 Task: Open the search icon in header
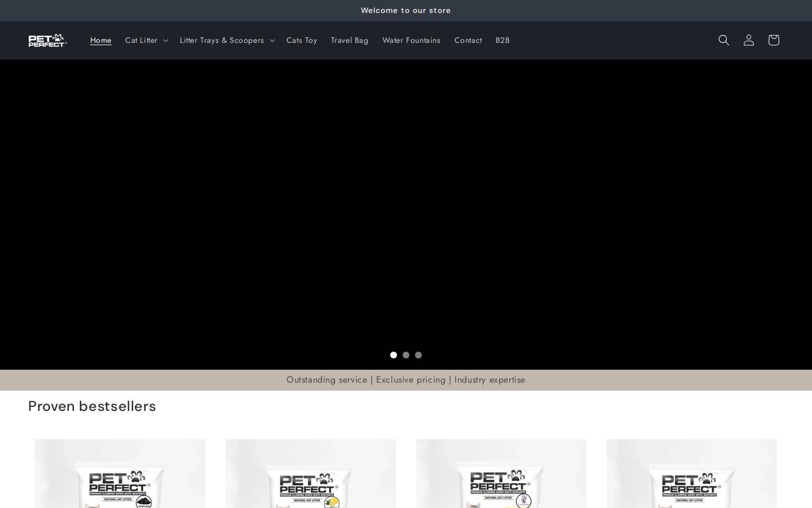tap(723, 40)
